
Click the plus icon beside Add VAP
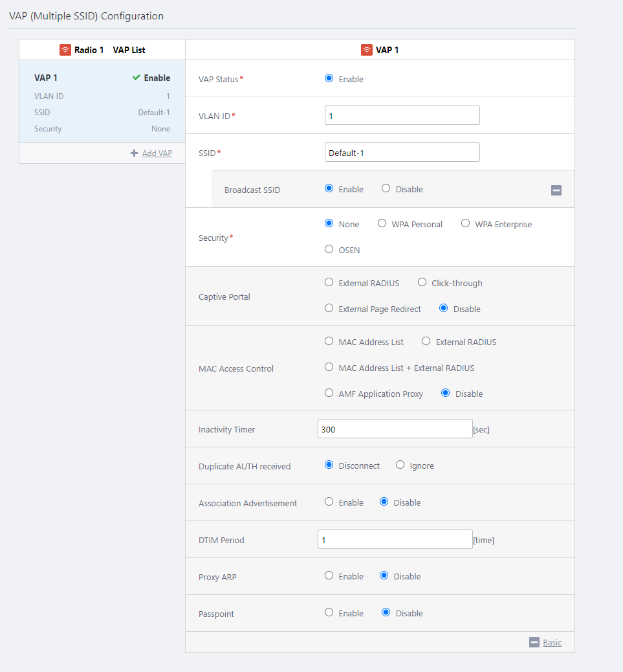(135, 153)
